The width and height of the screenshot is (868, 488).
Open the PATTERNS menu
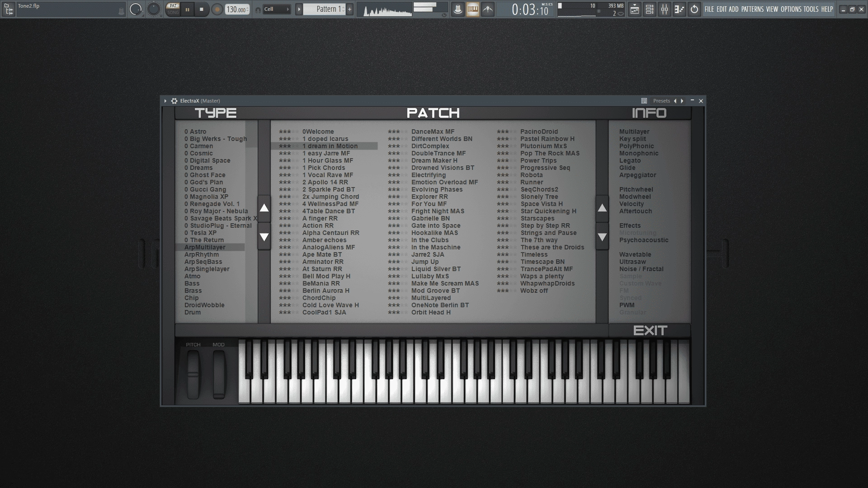(x=752, y=9)
